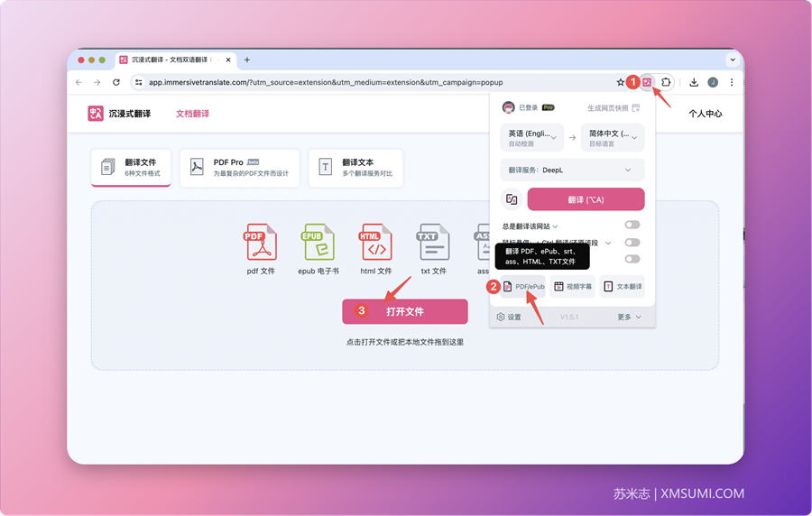Image resolution: width=812 pixels, height=516 pixels.
Task: Click the V1.5.1 version text
Action: point(569,317)
